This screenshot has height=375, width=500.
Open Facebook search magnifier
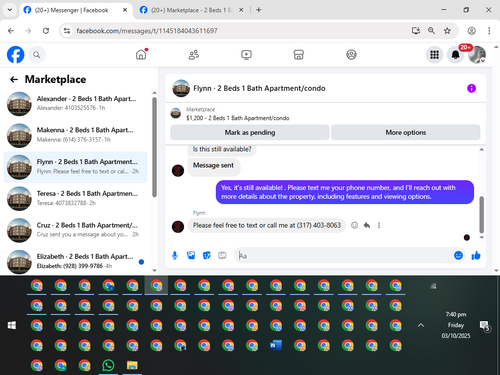click(x=37, y=55)
